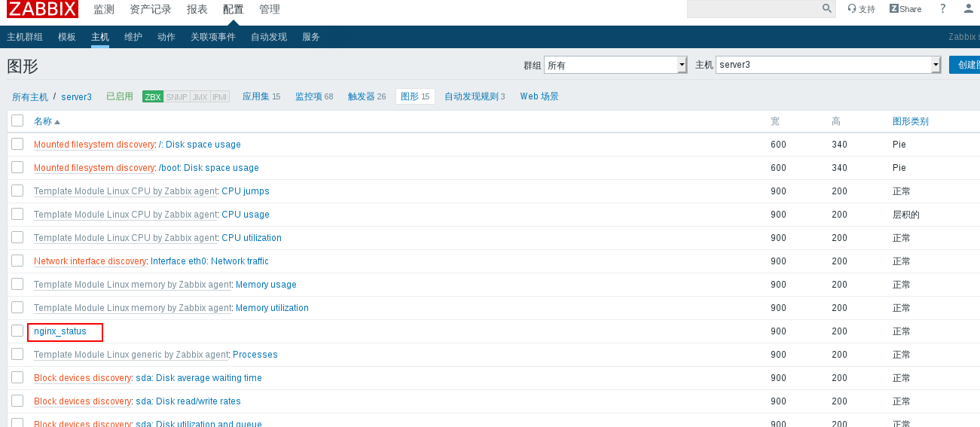This screenshot has height=427, width=980.
Task: Open 'Network interface discovery' rule link
Action: [90, 261]
